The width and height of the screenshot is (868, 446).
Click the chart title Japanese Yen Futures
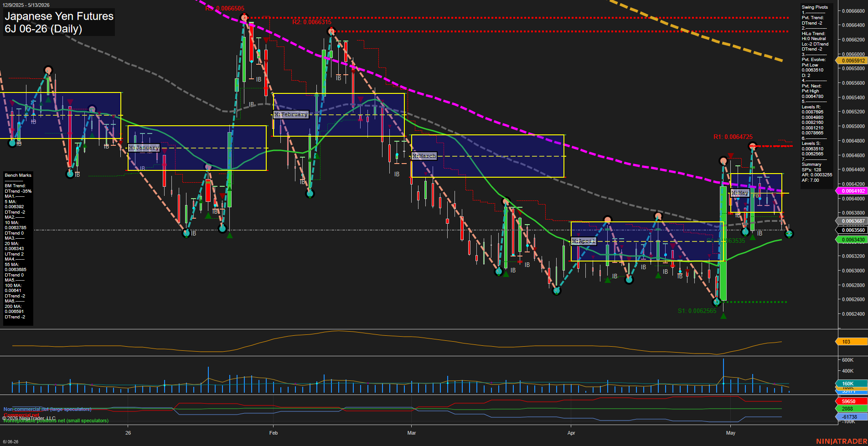(59, 16)
